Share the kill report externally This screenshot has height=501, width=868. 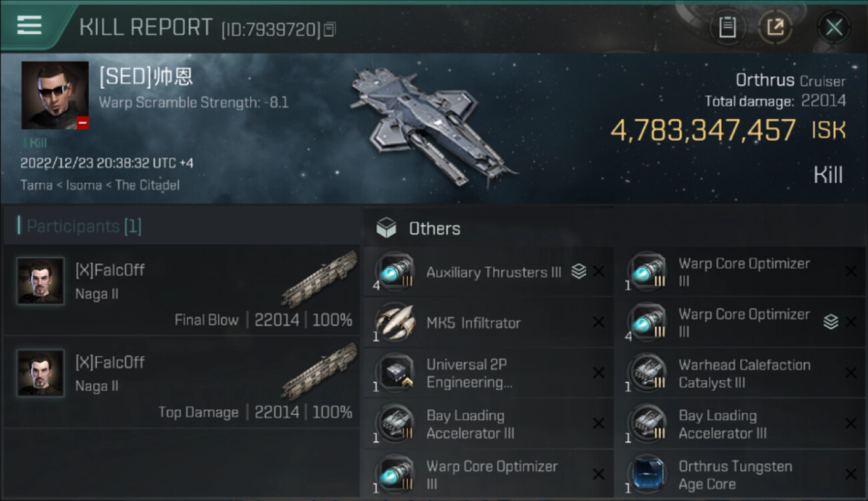pyautogui.click(x=775, y=27)
